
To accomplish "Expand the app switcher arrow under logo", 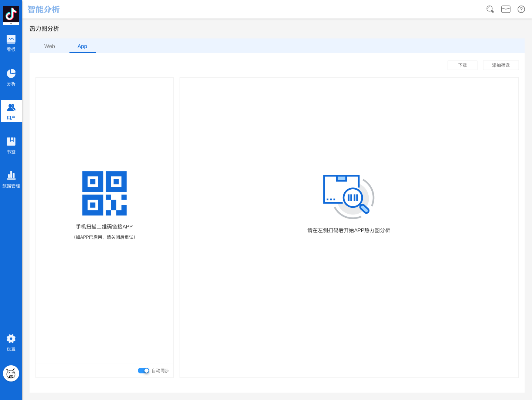I will [11, 24].
